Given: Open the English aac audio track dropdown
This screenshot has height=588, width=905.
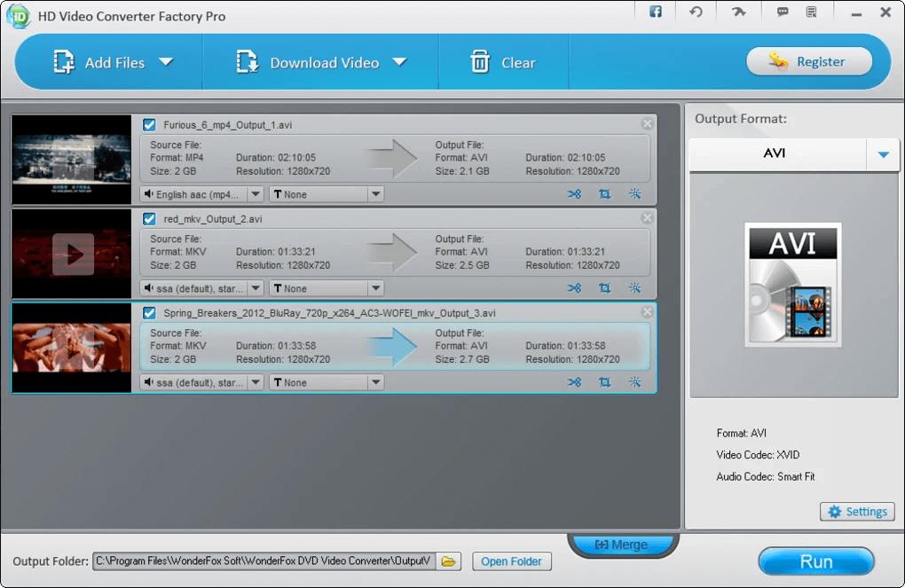Looking at the screenshot, I should 256,193.
